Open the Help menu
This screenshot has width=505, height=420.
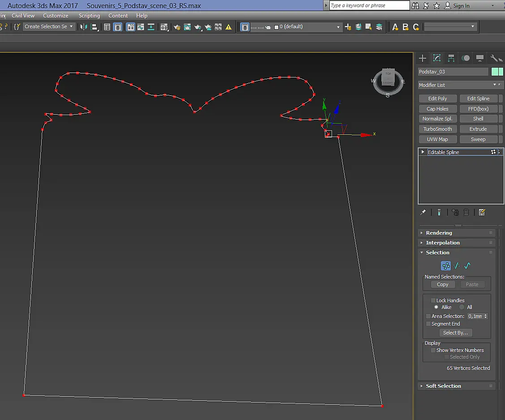tap(142, 16)
